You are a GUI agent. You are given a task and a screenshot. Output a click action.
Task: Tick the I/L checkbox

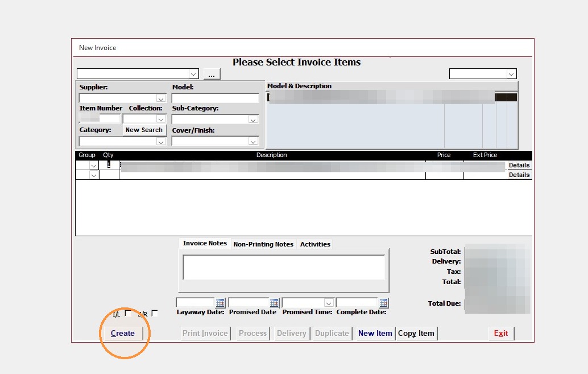click(128, 313)
